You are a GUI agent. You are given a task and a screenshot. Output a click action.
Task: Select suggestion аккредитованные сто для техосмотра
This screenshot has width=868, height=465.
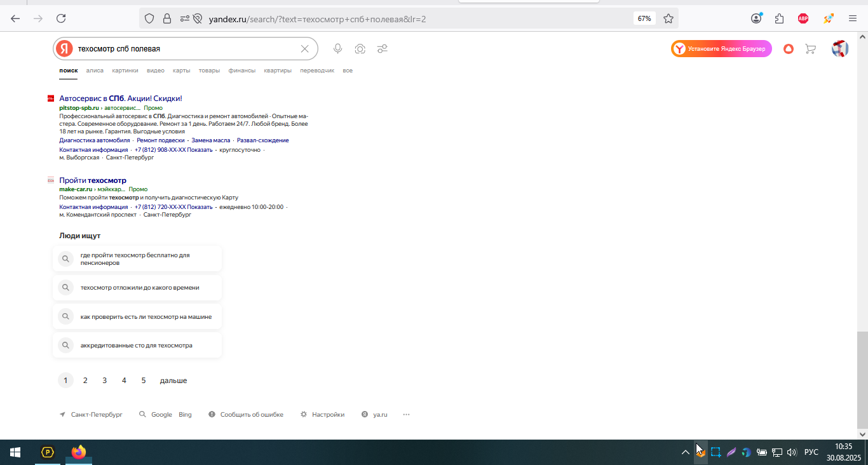pos(137,346)
